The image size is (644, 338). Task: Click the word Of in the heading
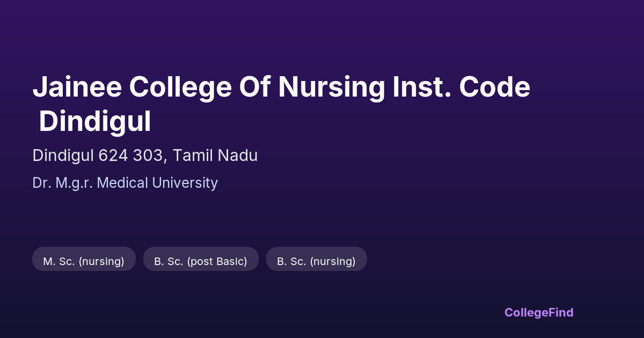click(255, 87)
